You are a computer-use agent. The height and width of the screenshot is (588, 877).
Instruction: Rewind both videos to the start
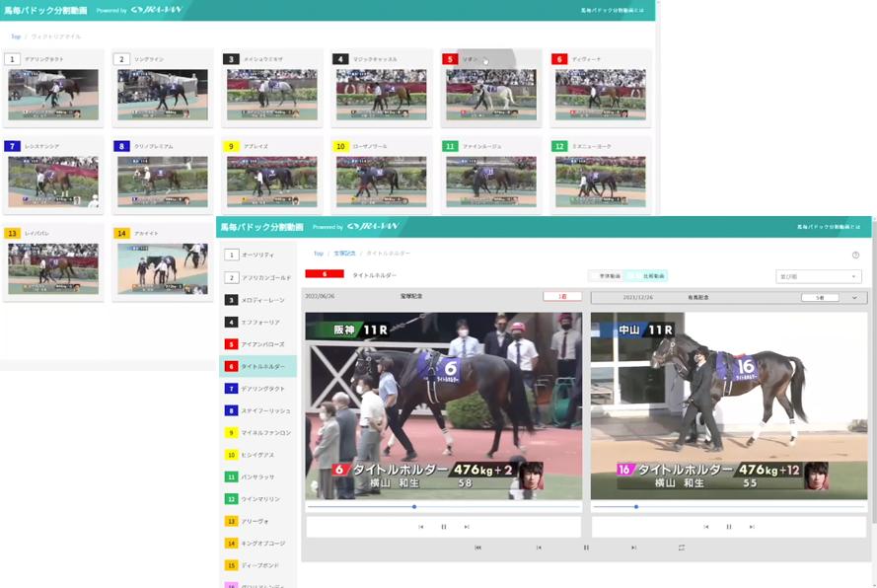[x=477, y=548]
